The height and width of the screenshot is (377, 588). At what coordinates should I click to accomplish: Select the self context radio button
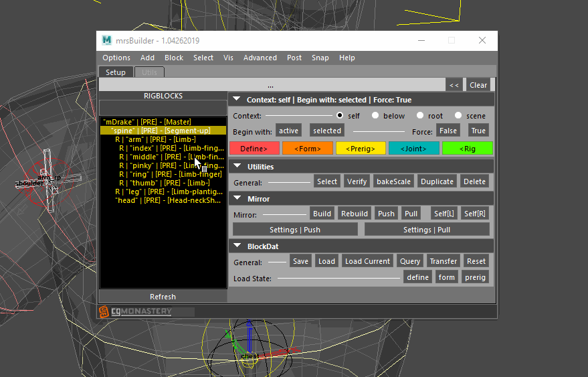click(340, 115)
